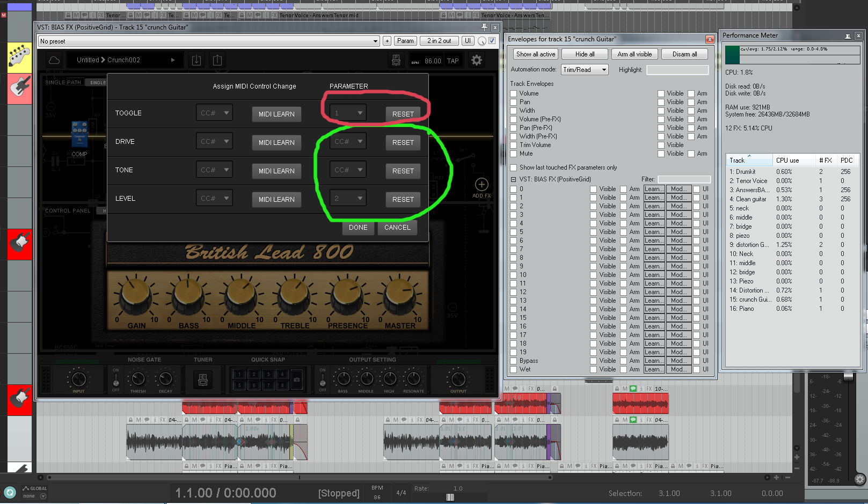Select the pink guitar track icon

(x=20, y=89)
